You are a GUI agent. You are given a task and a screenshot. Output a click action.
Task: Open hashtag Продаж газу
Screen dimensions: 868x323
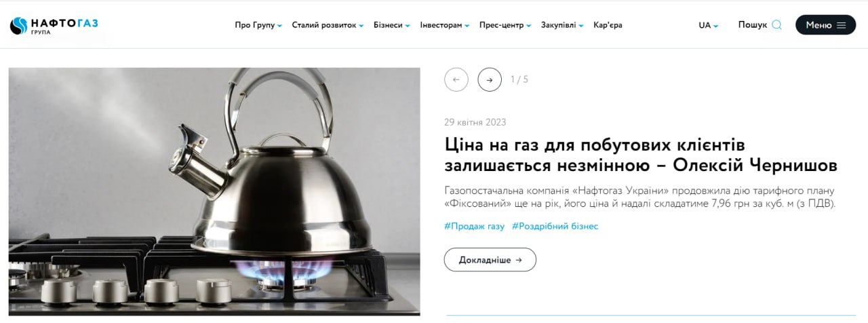(475, 226)
